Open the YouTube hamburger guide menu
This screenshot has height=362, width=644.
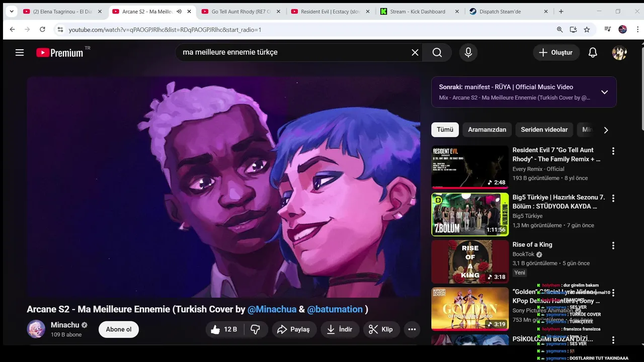[x=20, y=52]
